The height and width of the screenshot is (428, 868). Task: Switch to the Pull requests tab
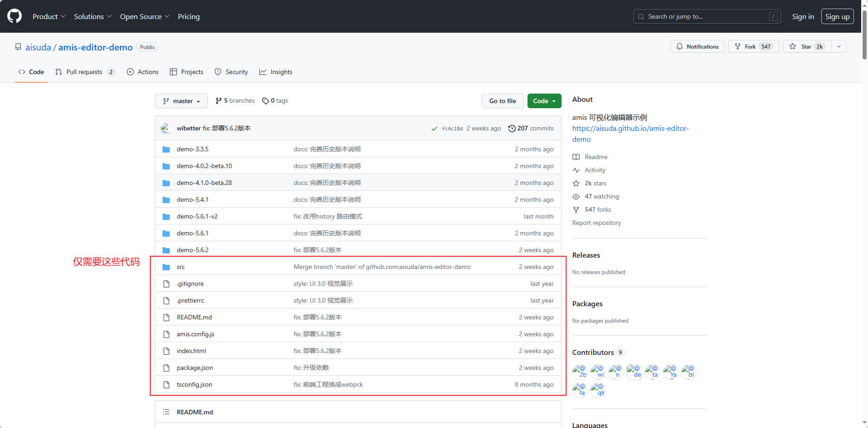click(x=85, y=72)
